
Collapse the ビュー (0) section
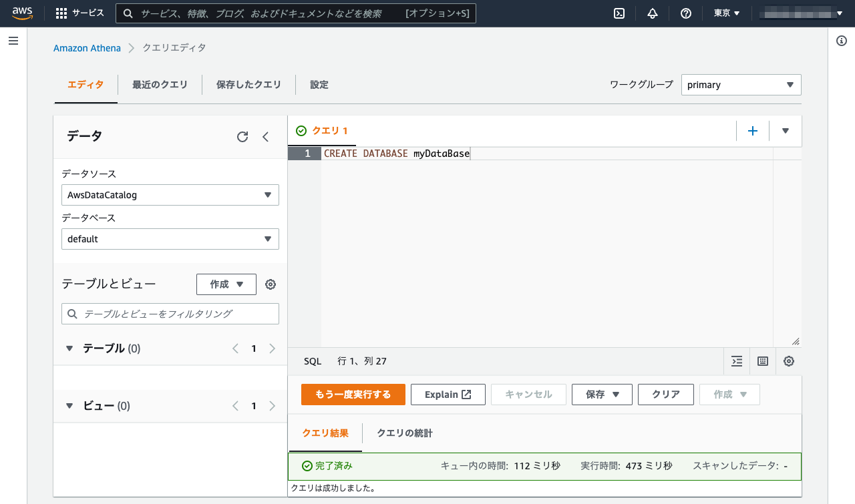point(69,406)
